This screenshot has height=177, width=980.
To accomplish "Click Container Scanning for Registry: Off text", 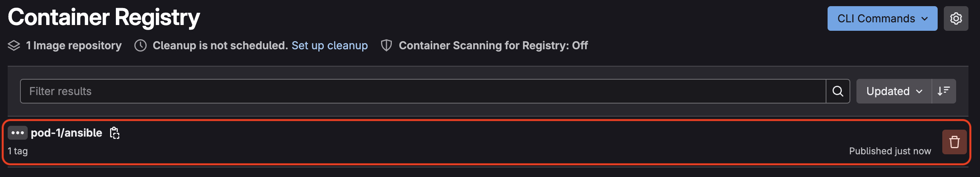I will pos(493,45).
